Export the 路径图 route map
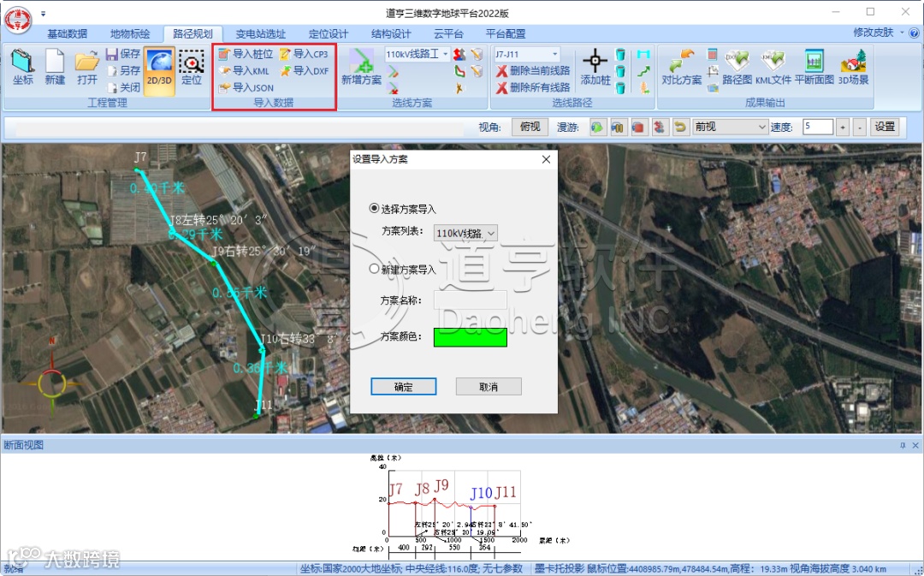 pos(737,68)
